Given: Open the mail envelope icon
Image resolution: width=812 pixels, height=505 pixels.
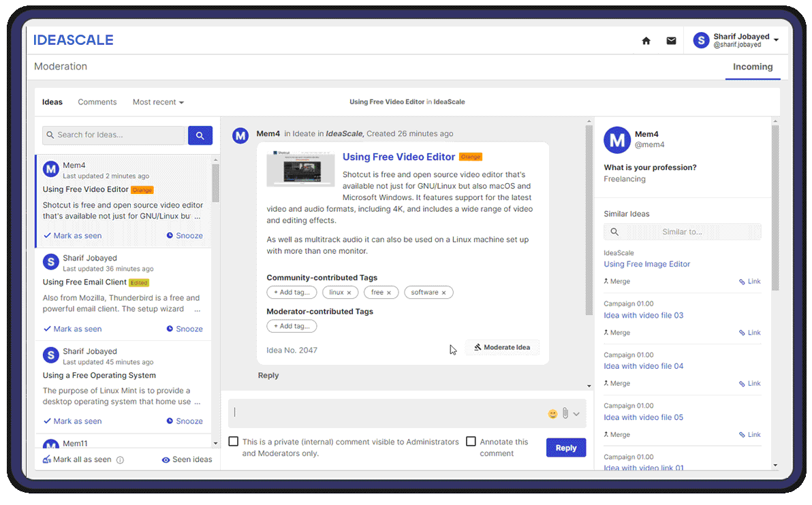Looking at the screenshot, I should pyautogui.click(x=671, y=41).
